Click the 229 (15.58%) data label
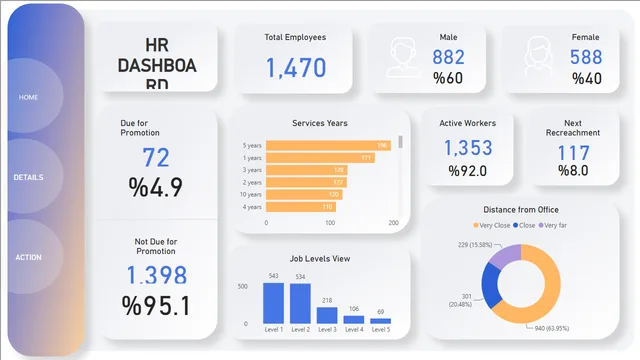The image size is (640, 360). [475, 245]
